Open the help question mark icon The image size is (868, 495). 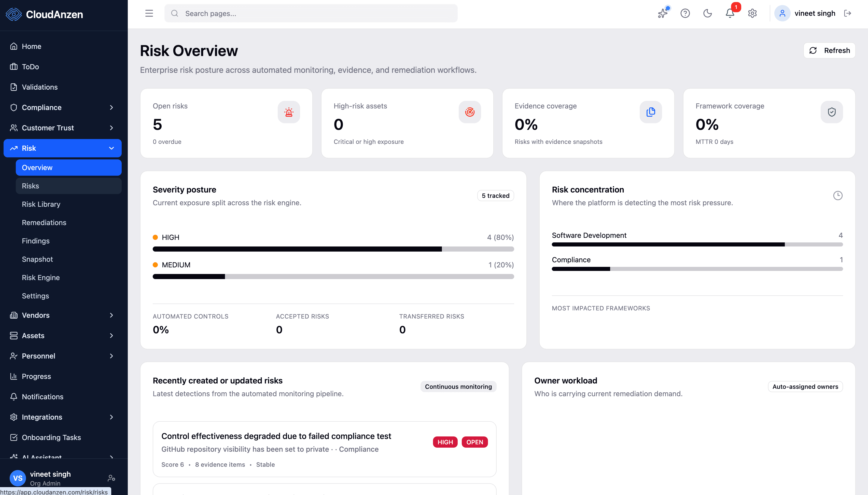685,13
